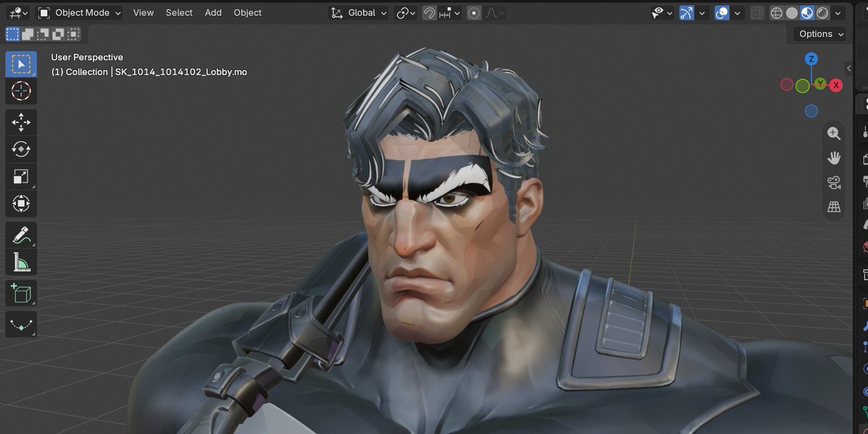Screen dimensions: 868x434
Task: Open the Object menu
Action: [x=247, y=12]
